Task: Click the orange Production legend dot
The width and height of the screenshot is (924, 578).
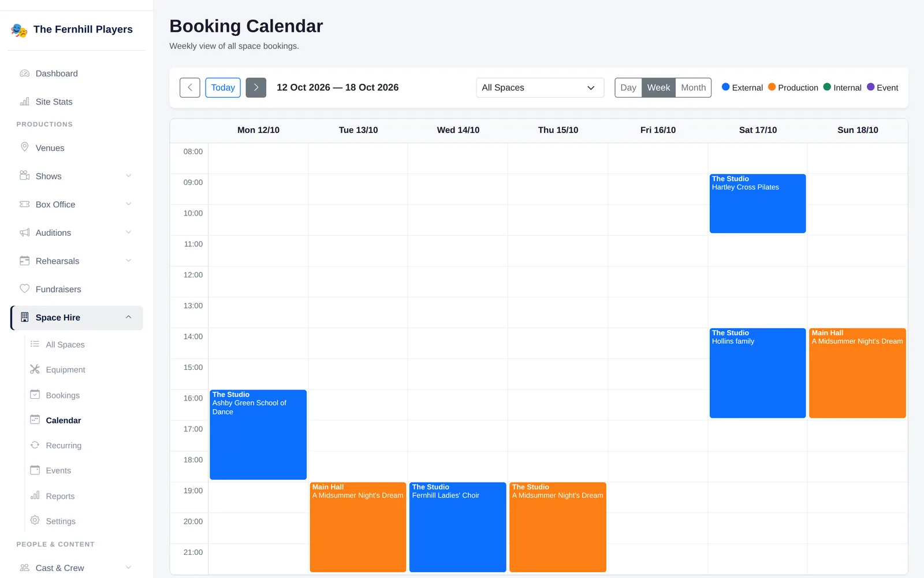Action: coord(772,87)
